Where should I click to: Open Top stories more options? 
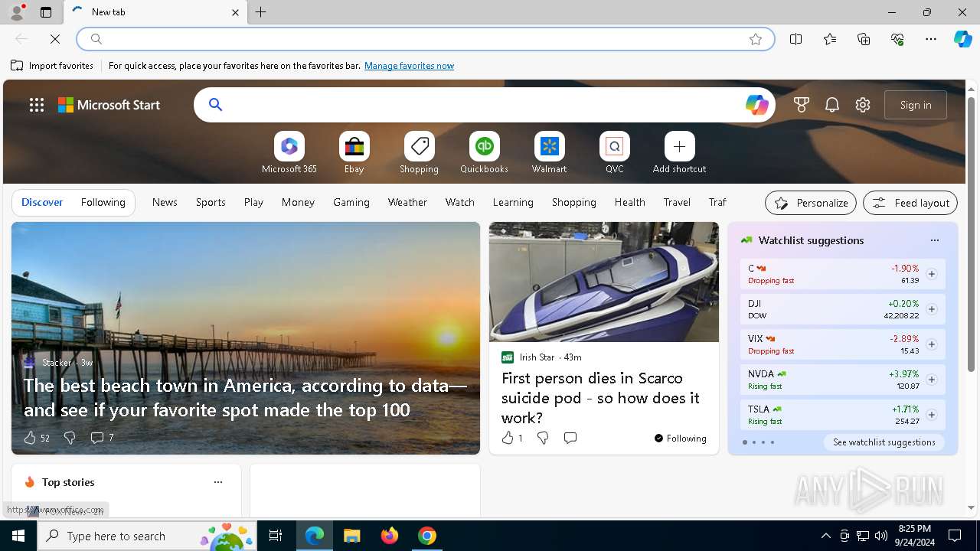218,482
